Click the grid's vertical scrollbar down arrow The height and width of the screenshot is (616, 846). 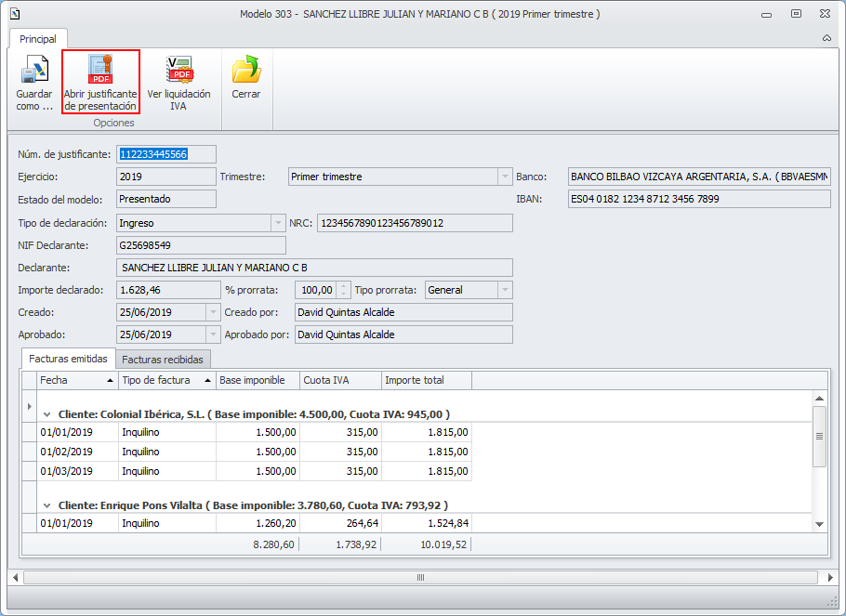coord(819,524)
